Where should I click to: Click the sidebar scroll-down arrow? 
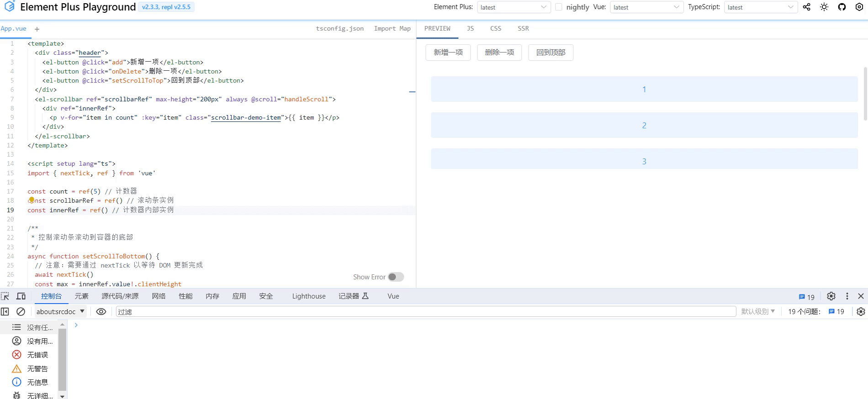click(62, 396)
